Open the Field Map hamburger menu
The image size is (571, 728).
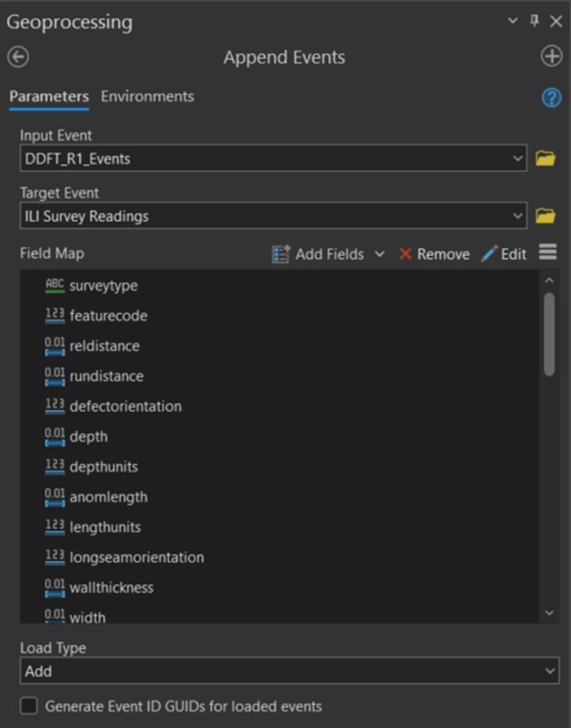pyautogui.click(x=548, y=252)
